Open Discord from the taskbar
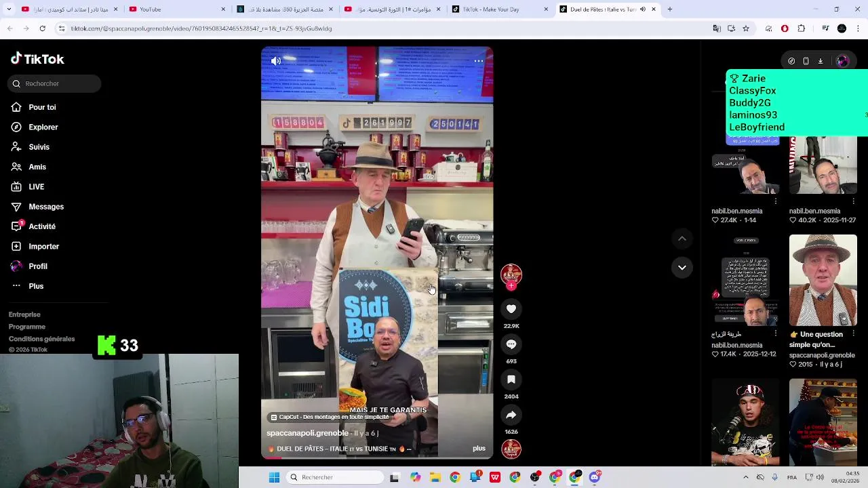Image resolution: width=868 pixels, height=488 pixels. pyautogui.click(x=595, y=477)
